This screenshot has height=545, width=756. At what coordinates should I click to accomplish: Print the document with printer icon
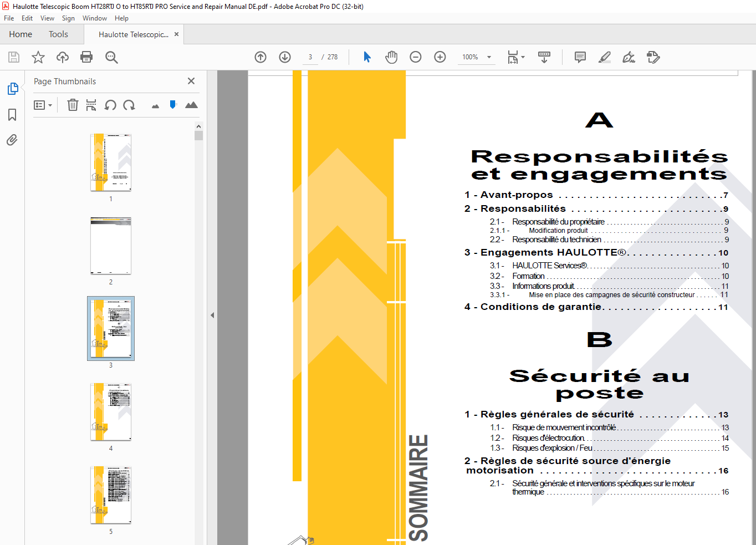tap(86, 57)
